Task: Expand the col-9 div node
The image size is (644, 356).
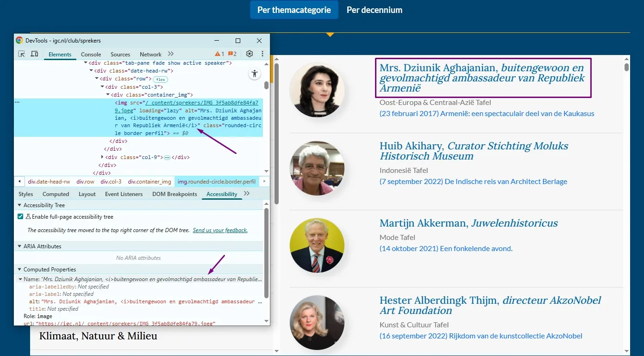Action: (x=103, y=157)
